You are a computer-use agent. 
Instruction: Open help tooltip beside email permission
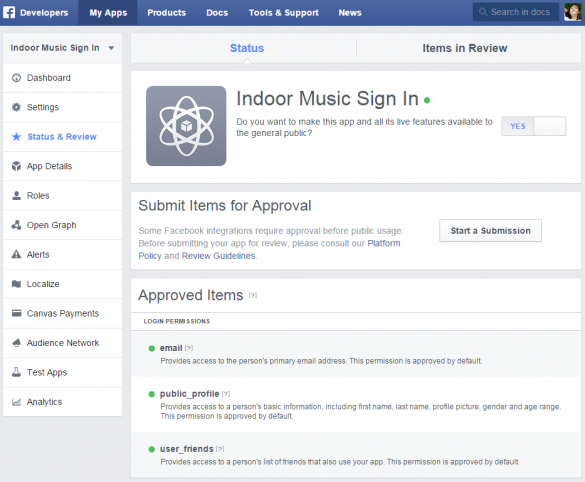(189, 348)
